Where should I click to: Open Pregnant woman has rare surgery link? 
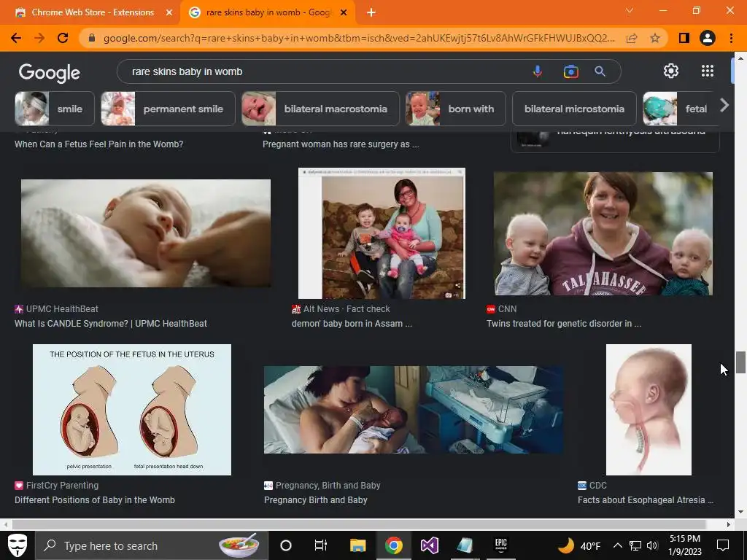click(x=341, y=144)
